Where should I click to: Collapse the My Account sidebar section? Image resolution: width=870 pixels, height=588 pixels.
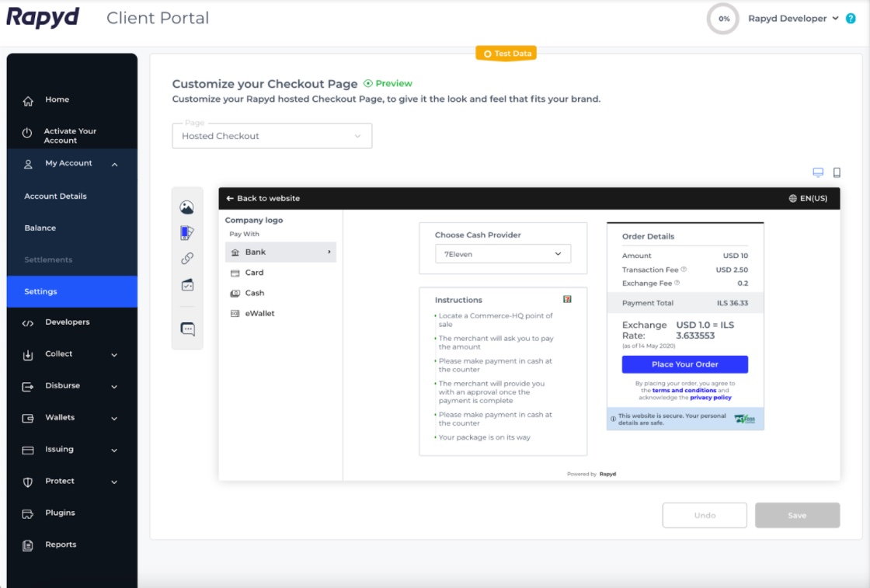(x=114, y=164)
